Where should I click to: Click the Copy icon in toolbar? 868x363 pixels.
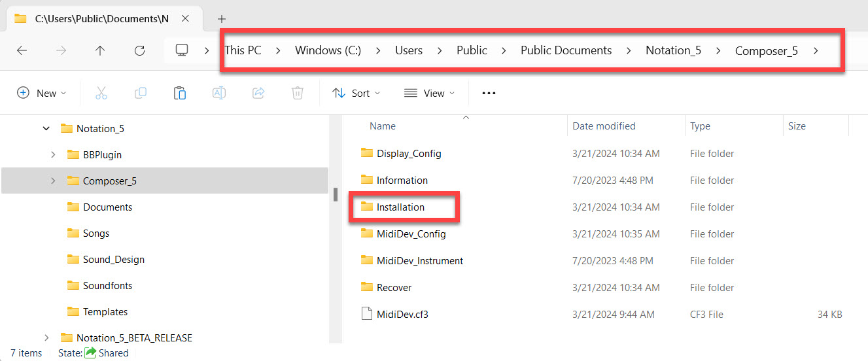click(x=141, y=93)
